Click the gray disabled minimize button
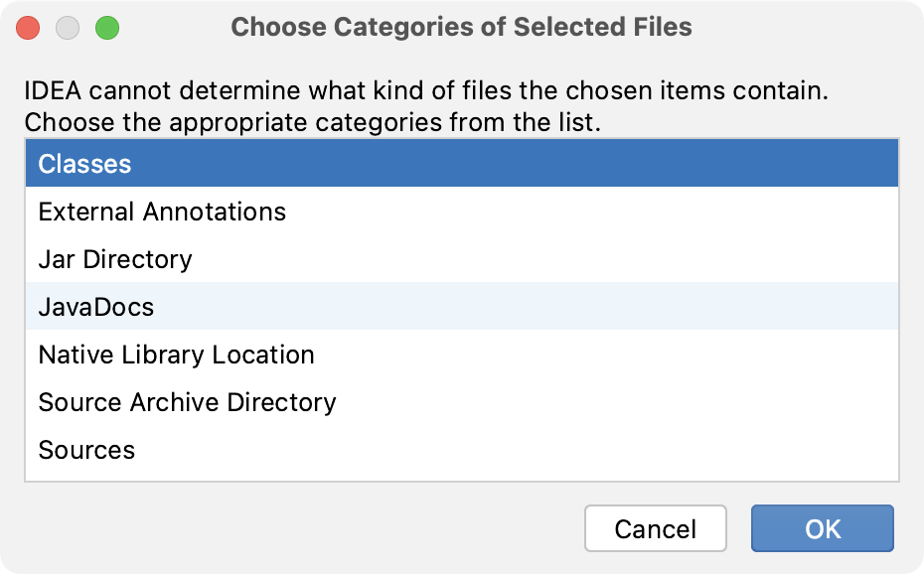This screenshot has height=574, width=924. click(68, 28)
